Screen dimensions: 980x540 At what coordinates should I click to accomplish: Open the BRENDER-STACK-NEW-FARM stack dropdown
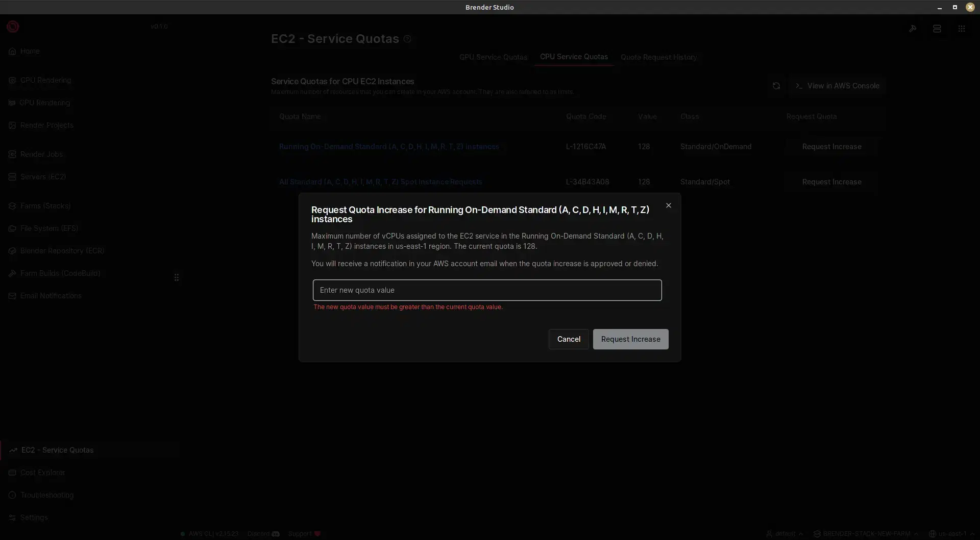[866, 533]
